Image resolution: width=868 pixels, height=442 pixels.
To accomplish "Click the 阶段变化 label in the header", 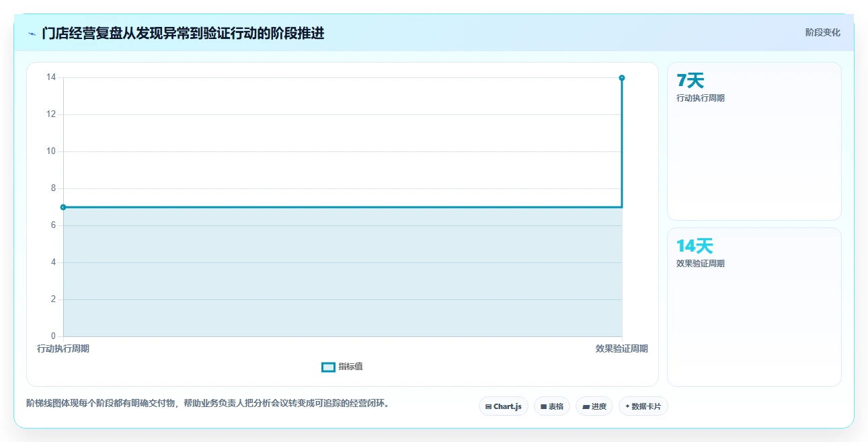I will tap(822, 32).
